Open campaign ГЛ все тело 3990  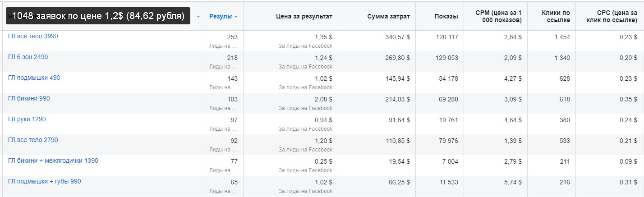click(x=33, y=36)
